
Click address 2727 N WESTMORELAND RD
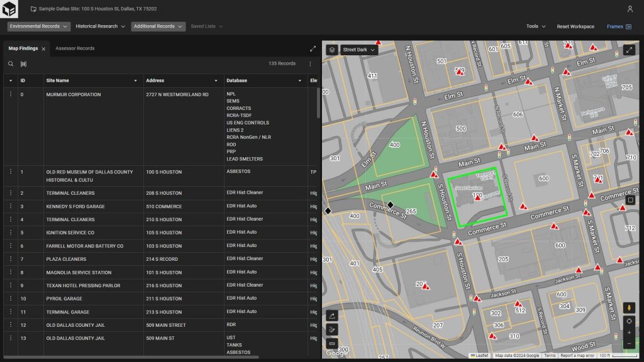coord(177,94)
